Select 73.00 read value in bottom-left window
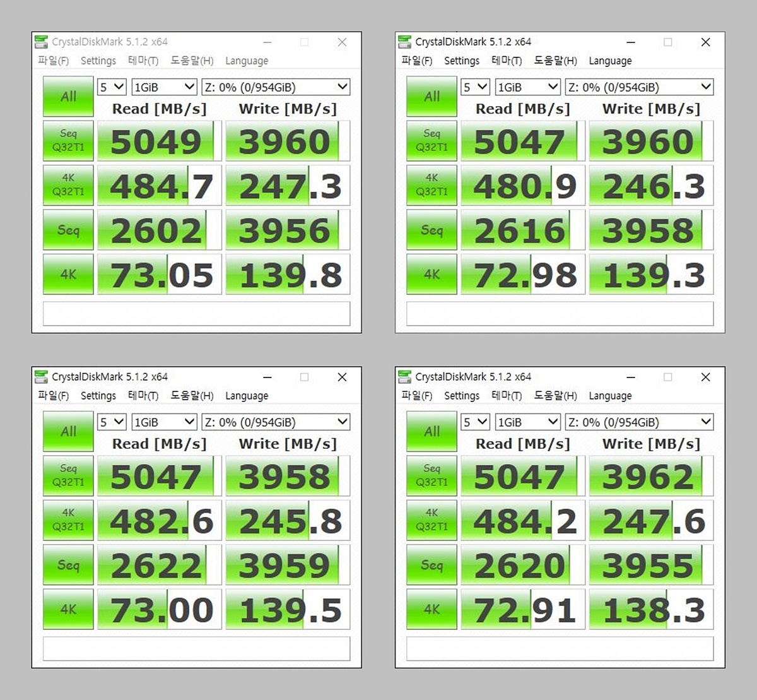Viewport: 757px width, 700px height. click(x=160, y=608)
